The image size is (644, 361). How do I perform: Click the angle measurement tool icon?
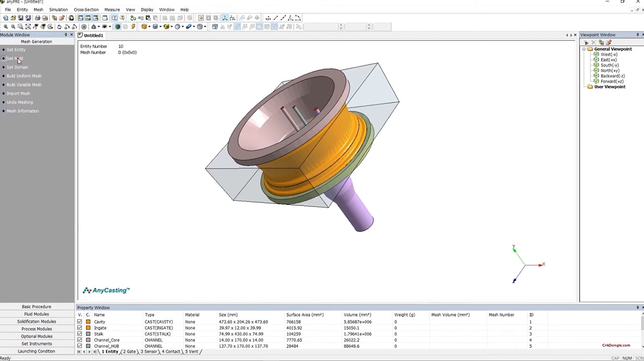pos(290,18)
